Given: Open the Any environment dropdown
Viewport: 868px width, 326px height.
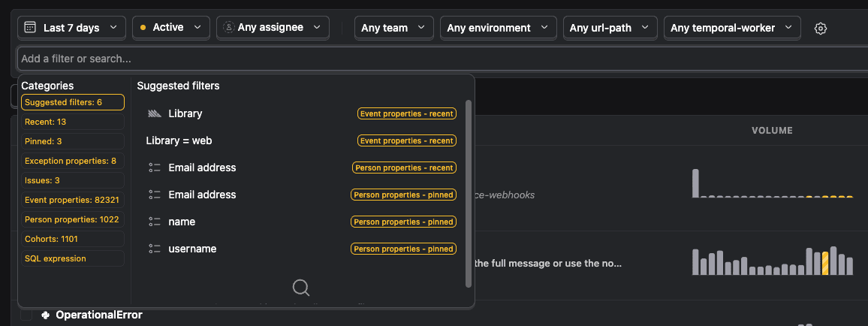Looking at the screenshot, I should pos(499,28).
